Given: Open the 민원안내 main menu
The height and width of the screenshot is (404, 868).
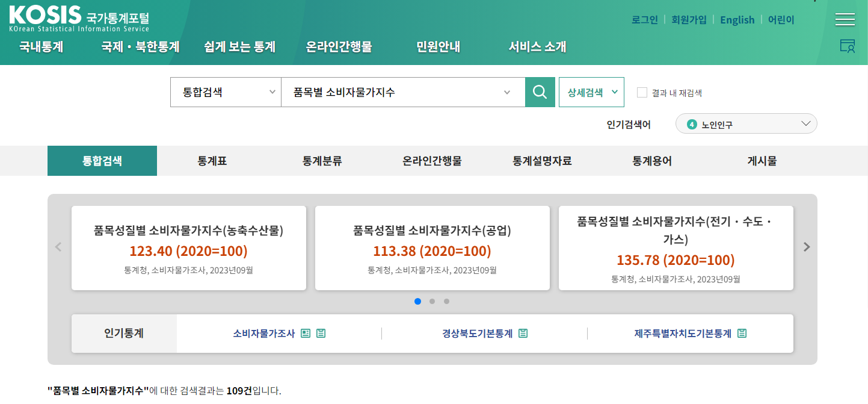Looking at the screenshot, I should click(438, 47).
